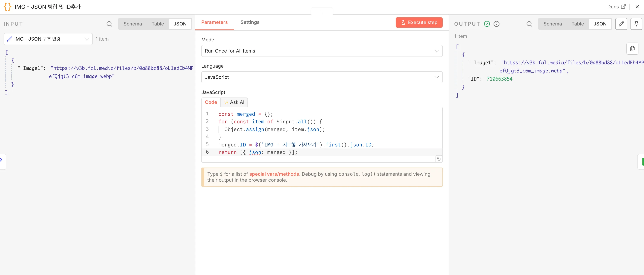Image resolution: width=644 pixels, height=275 pixels.
Task: Switch input view to Table
Action: tap(157, 24)
